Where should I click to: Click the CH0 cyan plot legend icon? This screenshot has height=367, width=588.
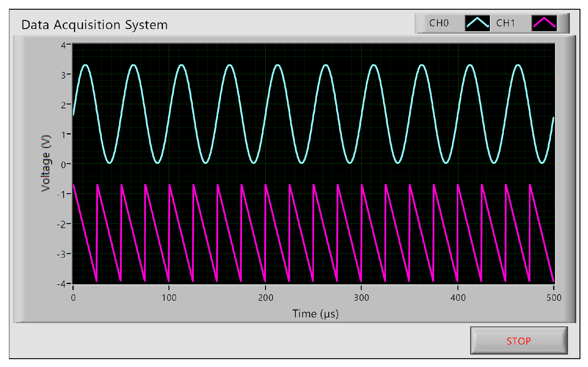click(477, 23)
